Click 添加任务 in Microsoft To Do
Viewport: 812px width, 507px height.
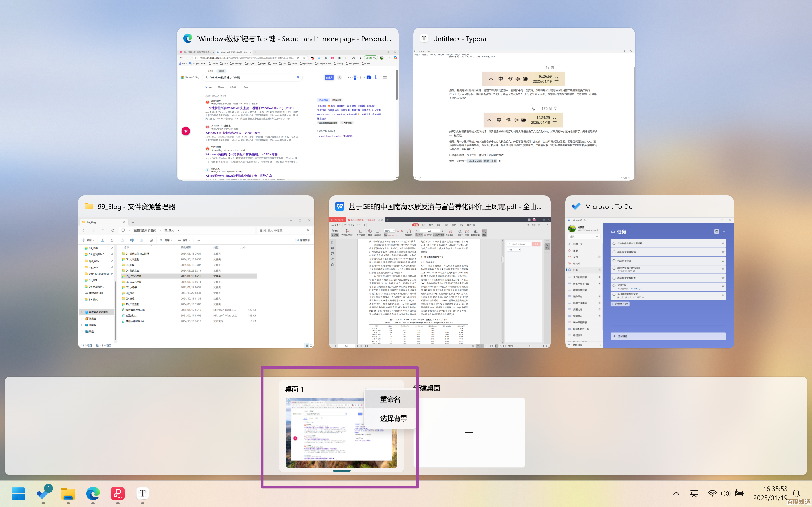623,336
